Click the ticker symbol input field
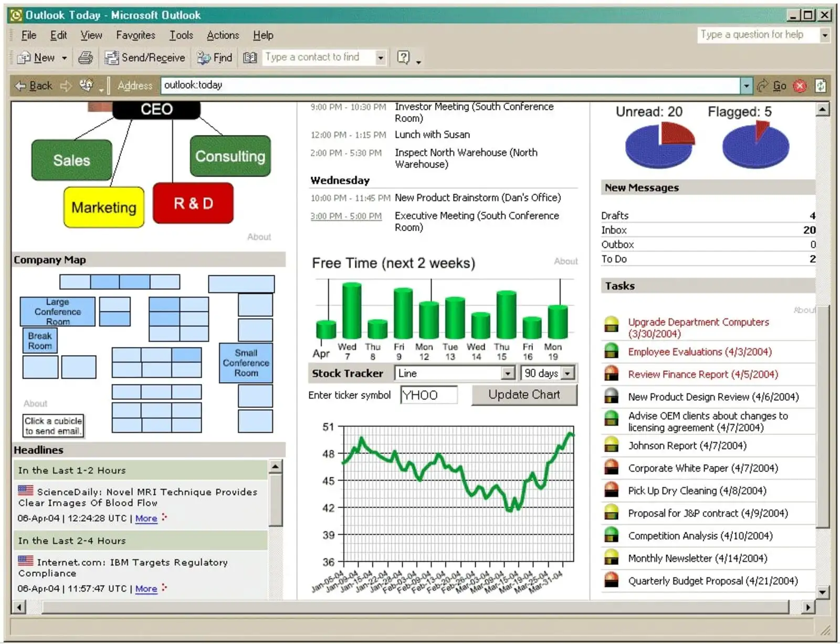Viewport: 840px width, 644px height. click(428, 395)
